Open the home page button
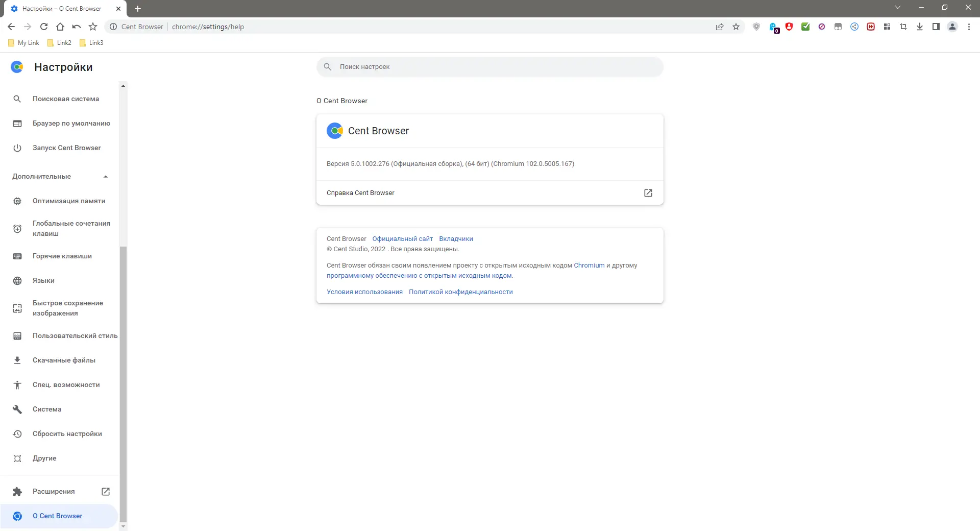The image size is (980, 531). point(60,27)
